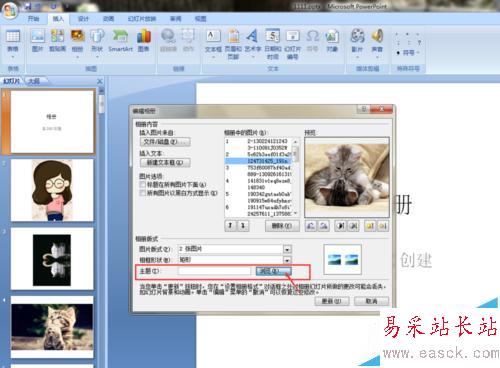The image size is (500, 368).
Task: Click the 对象 (Object) icon
Action: [332, 41]
